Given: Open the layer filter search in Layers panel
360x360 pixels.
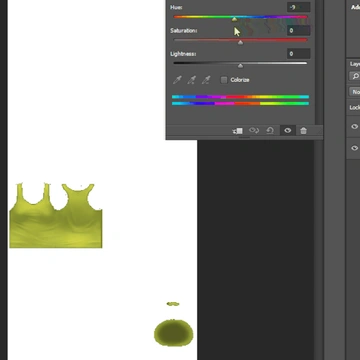Looking at the screenshot, I should point(355,76).
